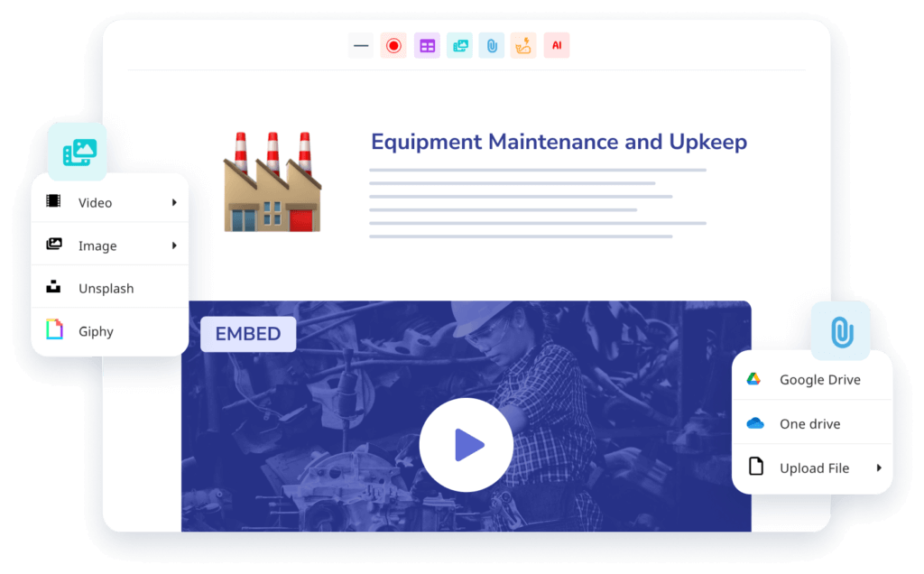This screenshot has width=924, height=574.
Task: Click the Equipment Maintenance and Upkeep heading
Action: tap(559, 142)
